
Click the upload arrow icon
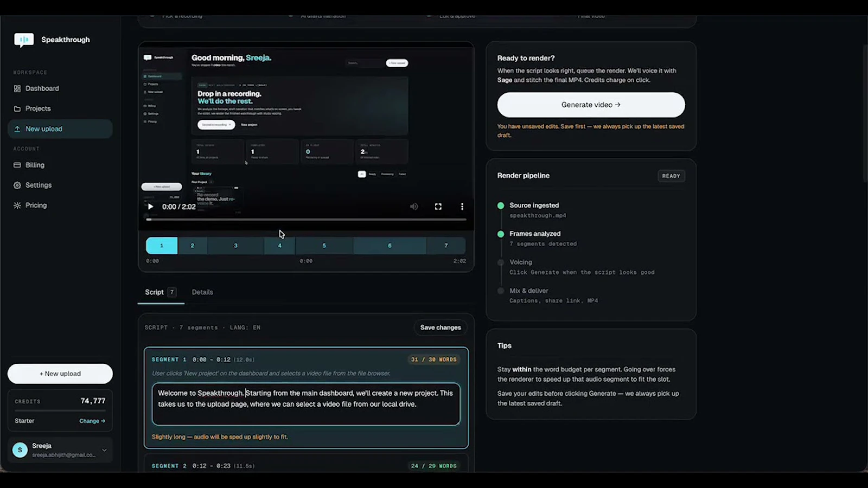[17, 129]
